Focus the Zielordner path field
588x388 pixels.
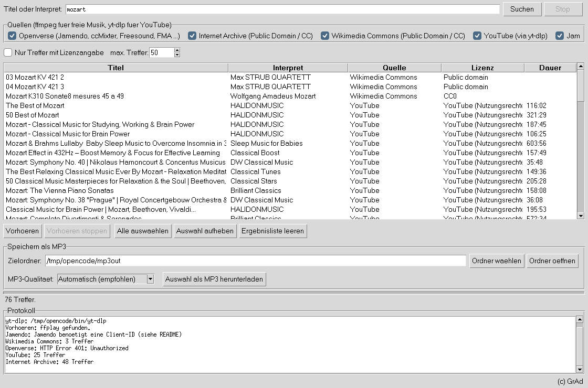(x=255, y=261)
